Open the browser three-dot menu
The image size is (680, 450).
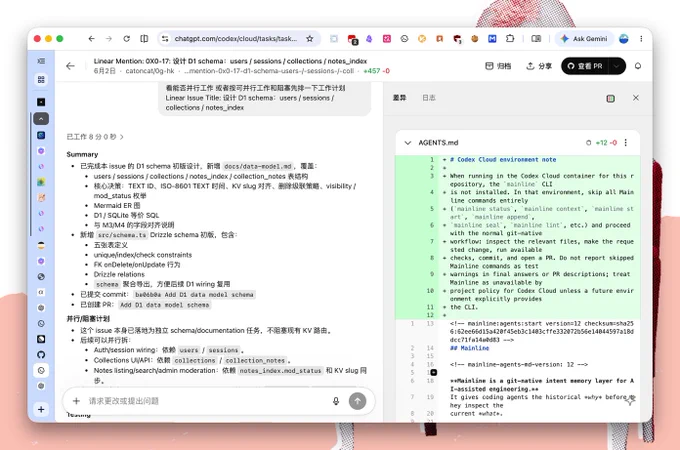(641, 39)
